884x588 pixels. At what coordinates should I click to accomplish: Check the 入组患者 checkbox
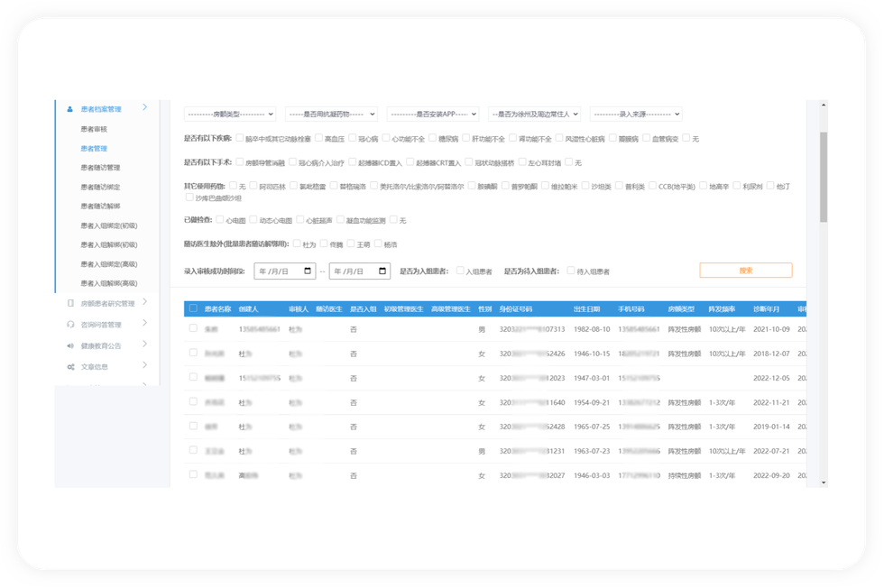(x=460, y=271)
